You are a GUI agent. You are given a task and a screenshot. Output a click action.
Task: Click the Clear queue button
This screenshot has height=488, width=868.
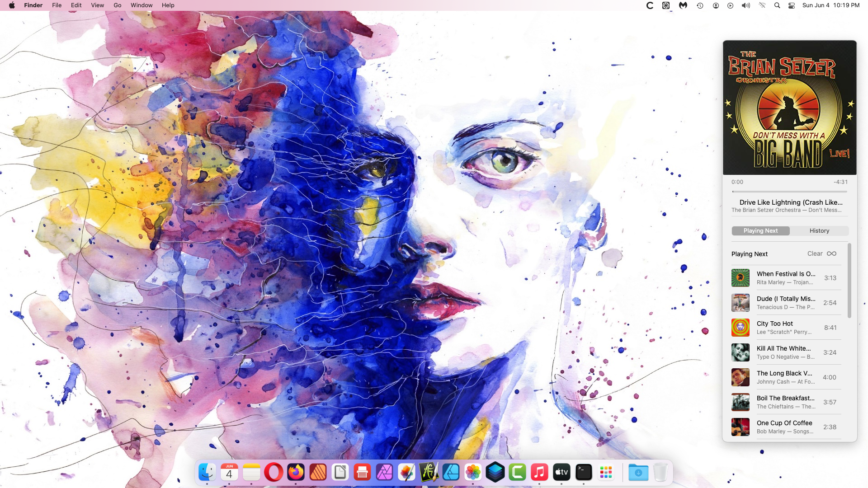(815, 253)
